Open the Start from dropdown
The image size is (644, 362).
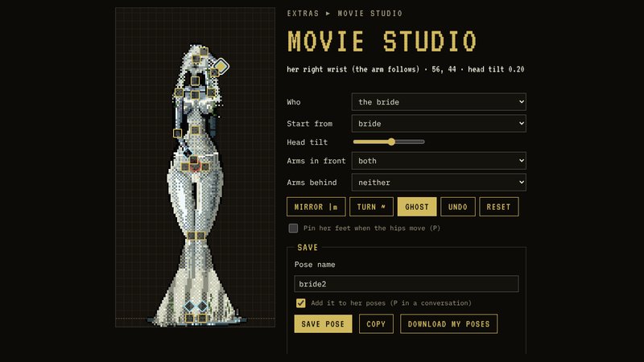click(439, 124)
